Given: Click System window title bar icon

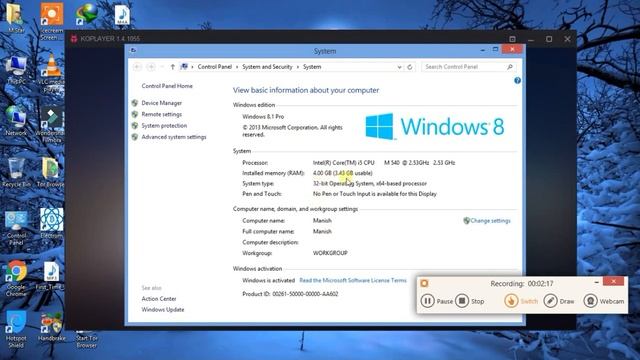Looking at the screenshot, I should point(133,51).
